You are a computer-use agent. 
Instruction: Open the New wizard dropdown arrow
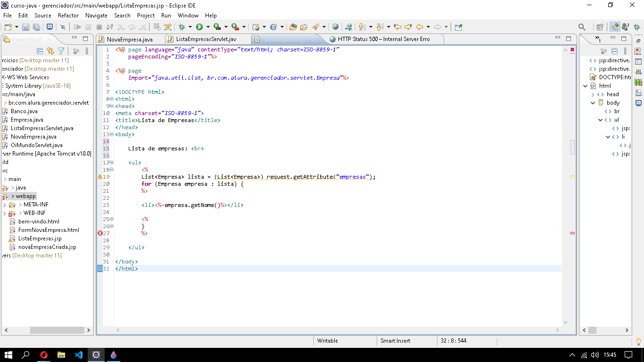coord(17,27)
